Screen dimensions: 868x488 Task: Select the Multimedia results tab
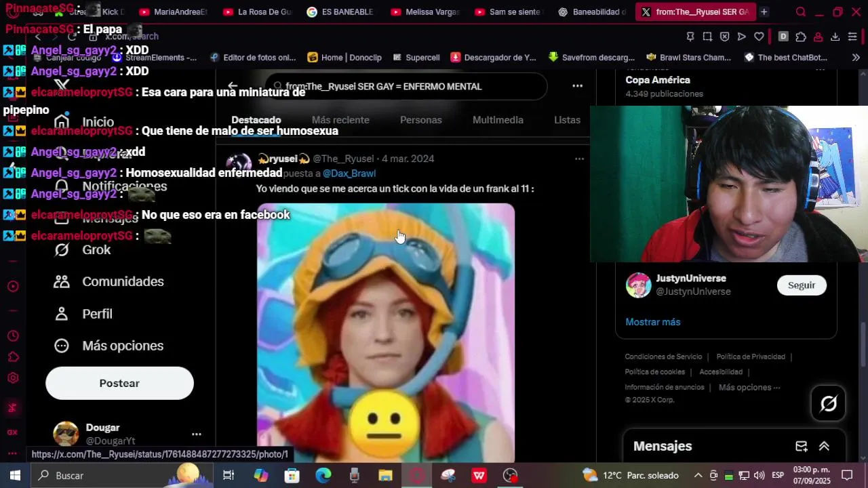coord(498,120)
